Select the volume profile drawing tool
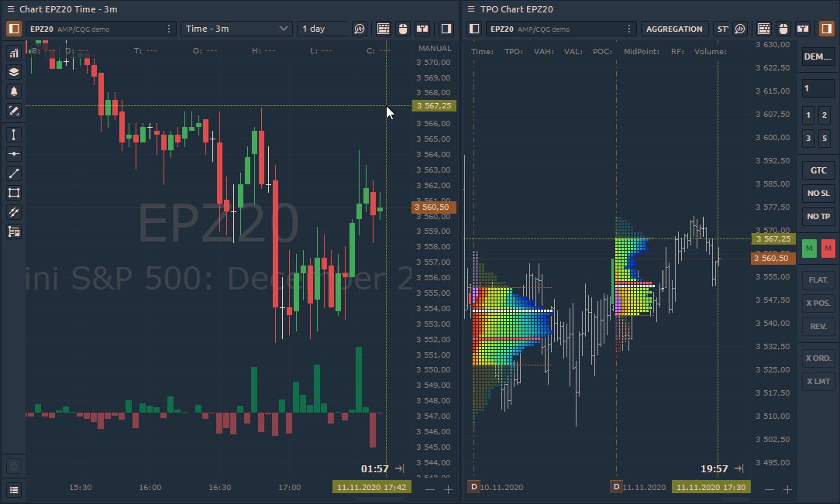Image resolution: width=840 pixels, height=504 pixels. pos(14,231)
